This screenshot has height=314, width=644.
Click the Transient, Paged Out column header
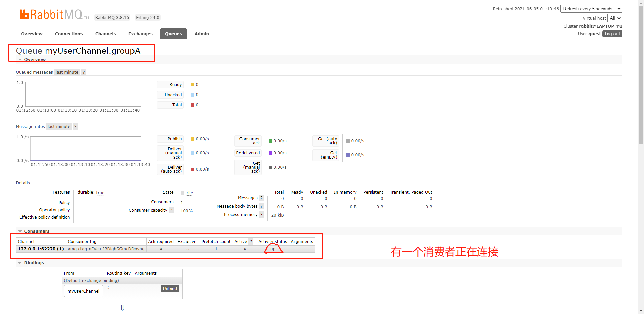411,192
